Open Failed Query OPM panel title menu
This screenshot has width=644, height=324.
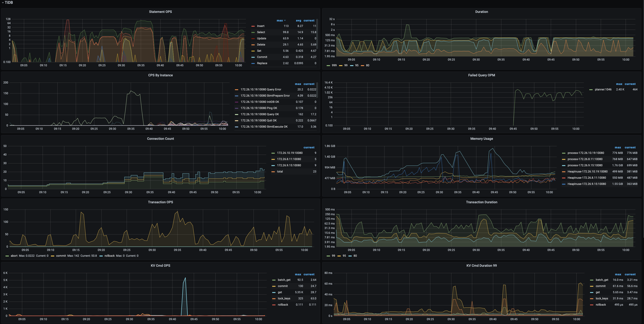[x=481, y=75]
